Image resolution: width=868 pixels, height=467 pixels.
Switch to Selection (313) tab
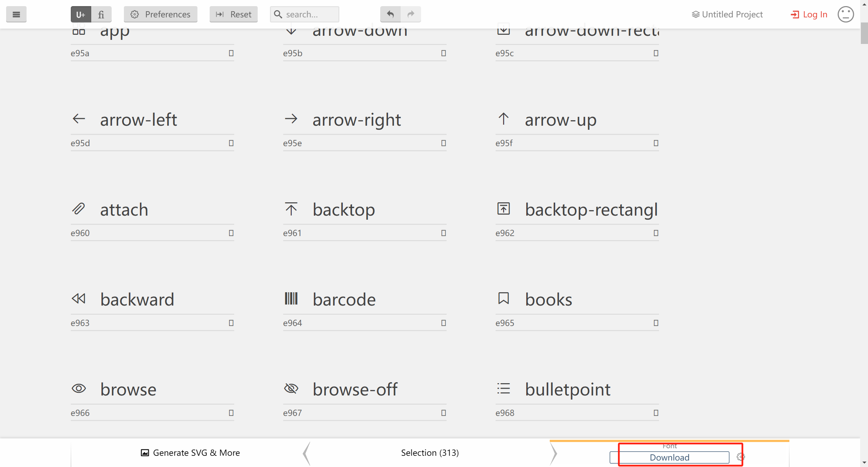click(430, 453)
